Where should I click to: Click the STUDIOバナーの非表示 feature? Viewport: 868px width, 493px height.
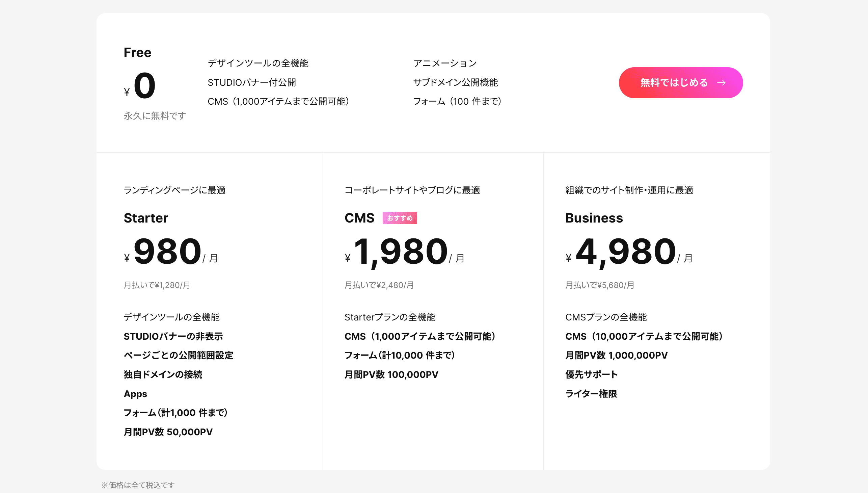[x=173, y=336]
